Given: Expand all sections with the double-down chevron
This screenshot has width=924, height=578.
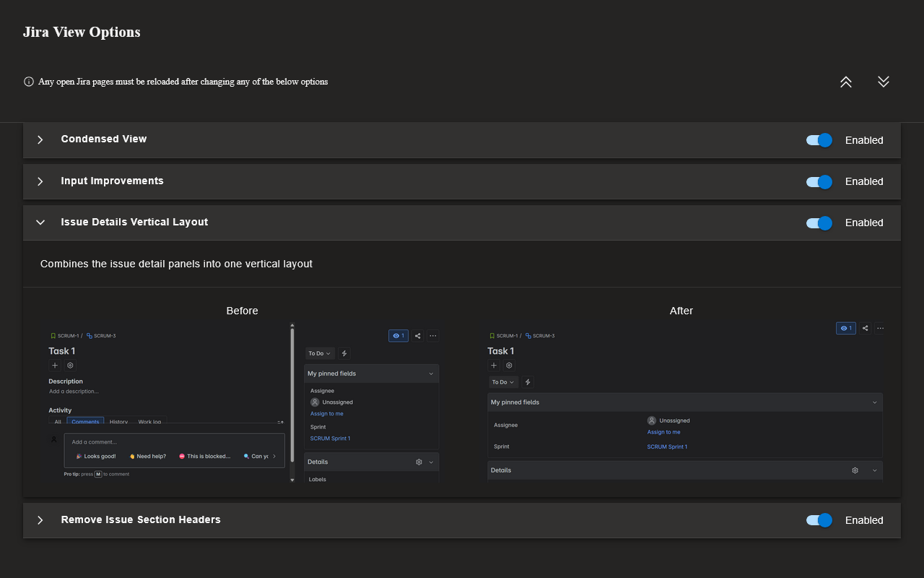Looking at the screenshot, I should click(884, 82).
